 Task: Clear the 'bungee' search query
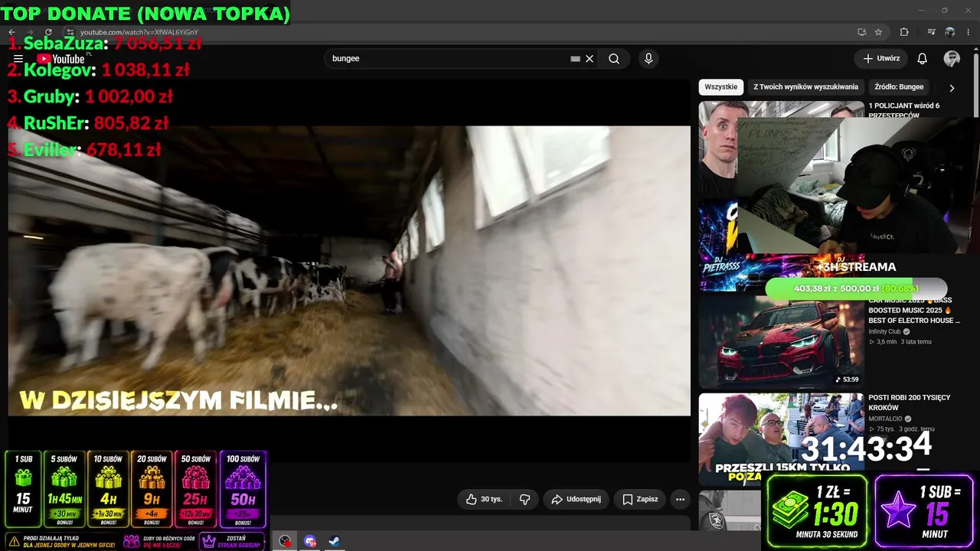point(590,59)
